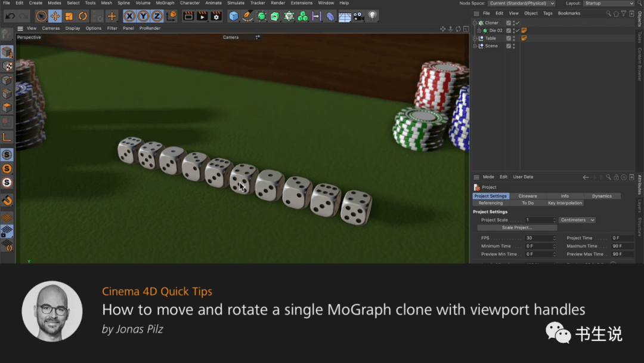644x363 pixels.
Task: Click the Scale Project... button
Action: click(517, 227)
